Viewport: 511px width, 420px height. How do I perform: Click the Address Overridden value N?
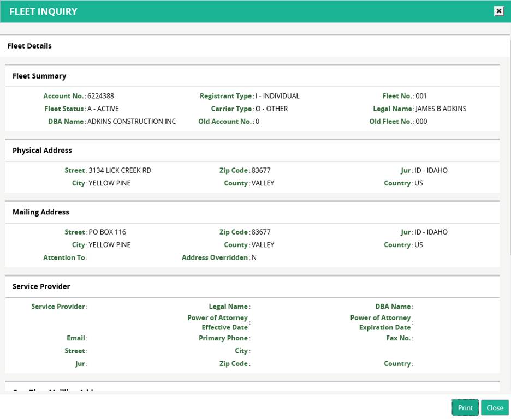point(254,257)
